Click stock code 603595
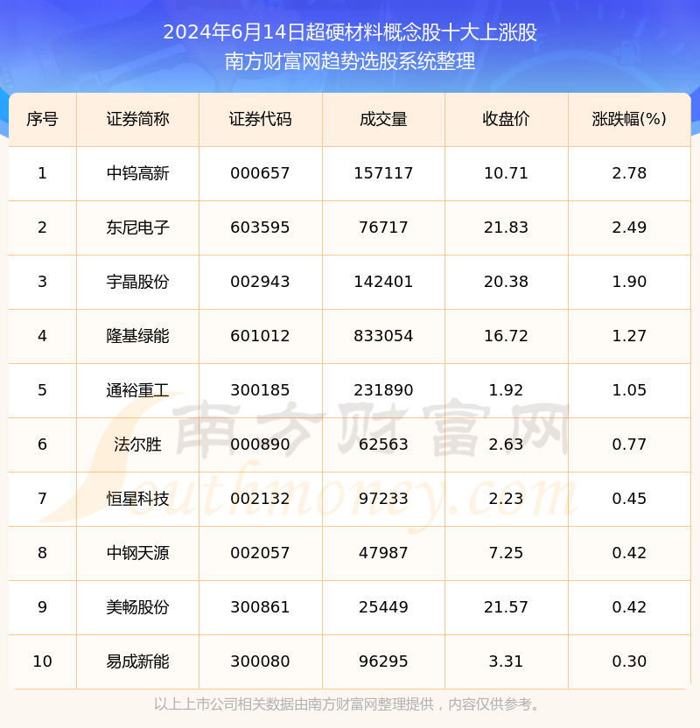This screenshot has height=728, width=700. [x=260, y=227]
